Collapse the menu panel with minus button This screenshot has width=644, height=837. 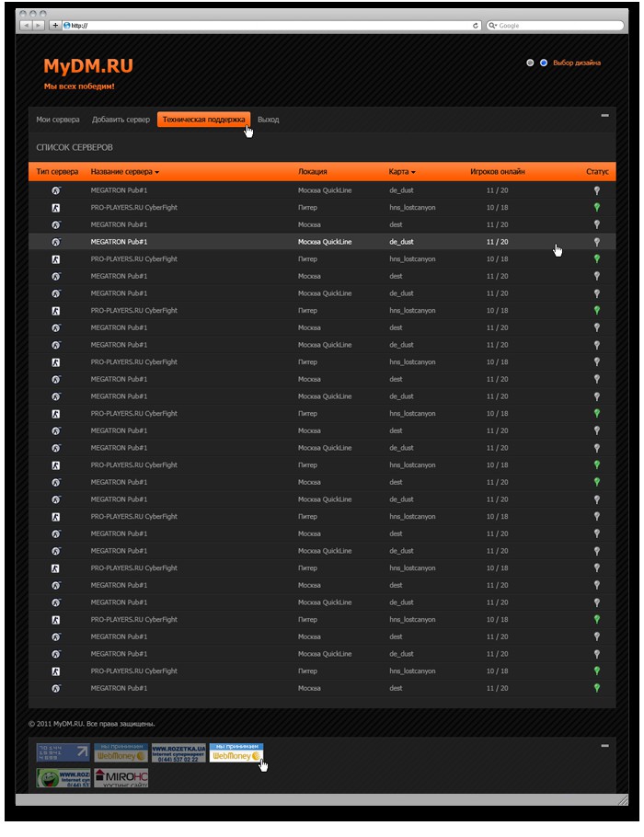pos(604,116)
